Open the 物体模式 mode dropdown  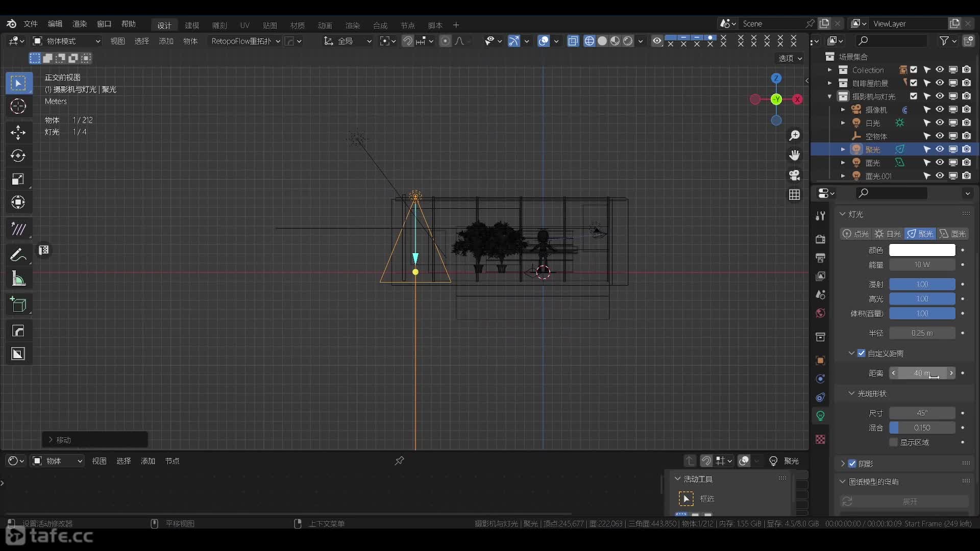(66, 41)
